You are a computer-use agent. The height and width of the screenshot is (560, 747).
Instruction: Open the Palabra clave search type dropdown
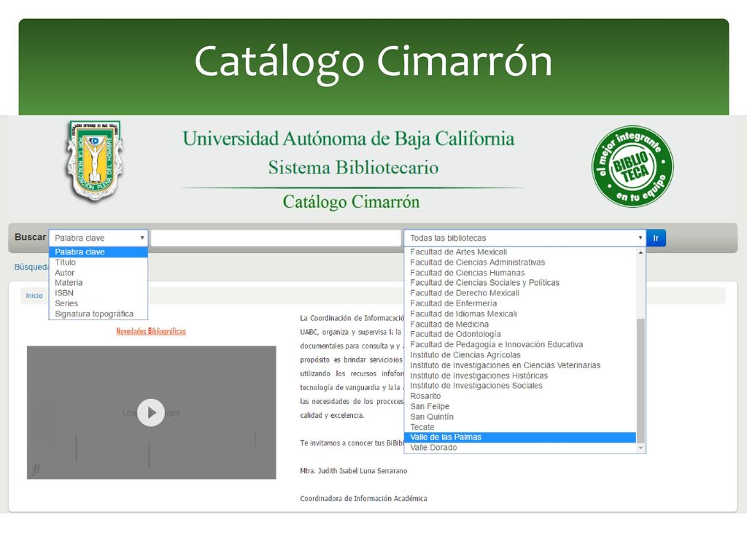click(98, 238)
